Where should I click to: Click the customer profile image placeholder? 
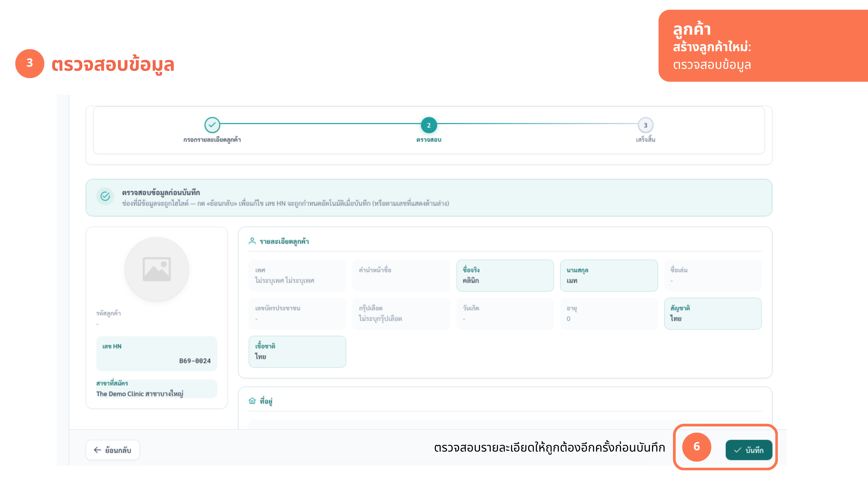pyautogui.click(x=157, y=269)
